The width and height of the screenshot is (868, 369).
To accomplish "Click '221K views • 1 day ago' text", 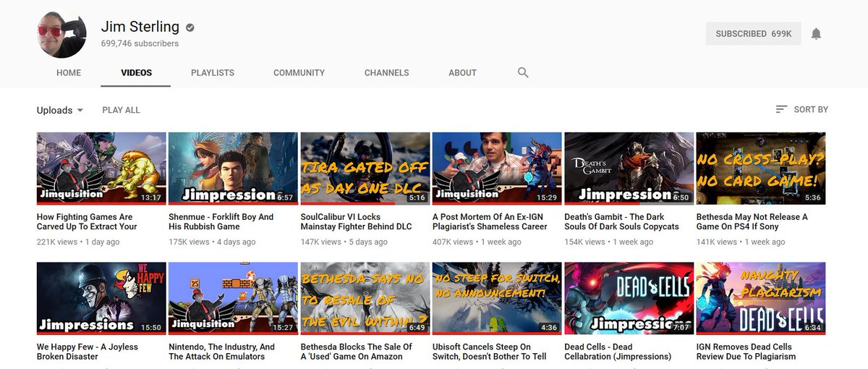I will coord(78,242).
